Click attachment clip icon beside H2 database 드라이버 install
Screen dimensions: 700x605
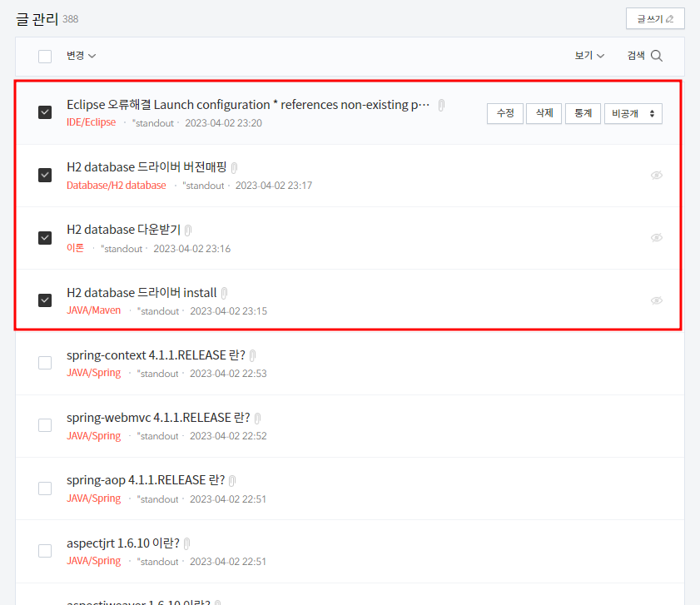(224, 293)
